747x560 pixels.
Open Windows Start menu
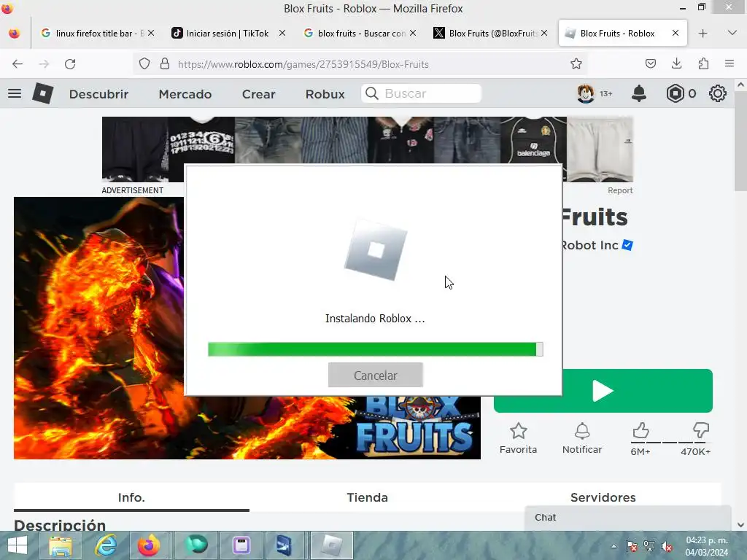click(18, 545)
